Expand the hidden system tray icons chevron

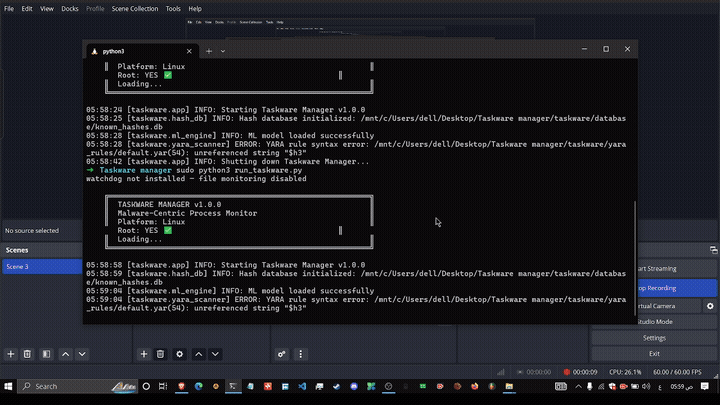point(578,386)
